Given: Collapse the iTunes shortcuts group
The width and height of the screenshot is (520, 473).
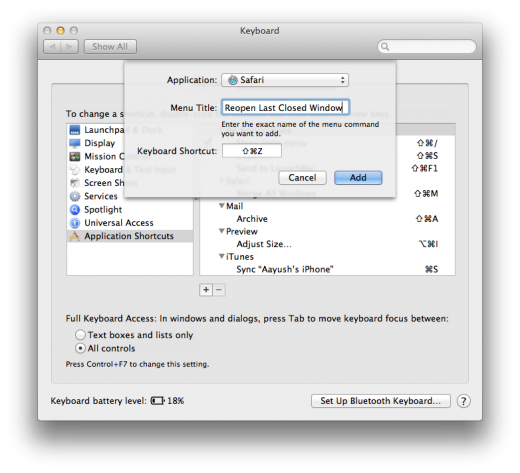Looking at the screenshot, I should point(221,256).
